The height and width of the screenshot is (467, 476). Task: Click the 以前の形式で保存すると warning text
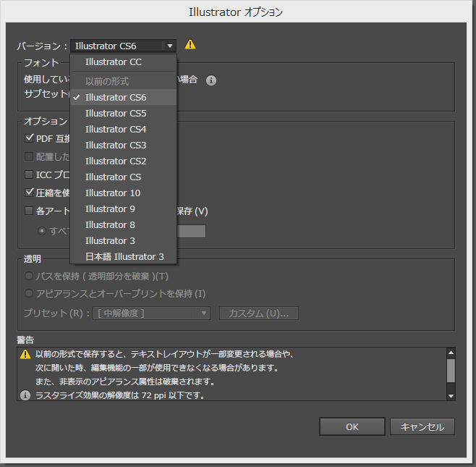coord(164,354)
